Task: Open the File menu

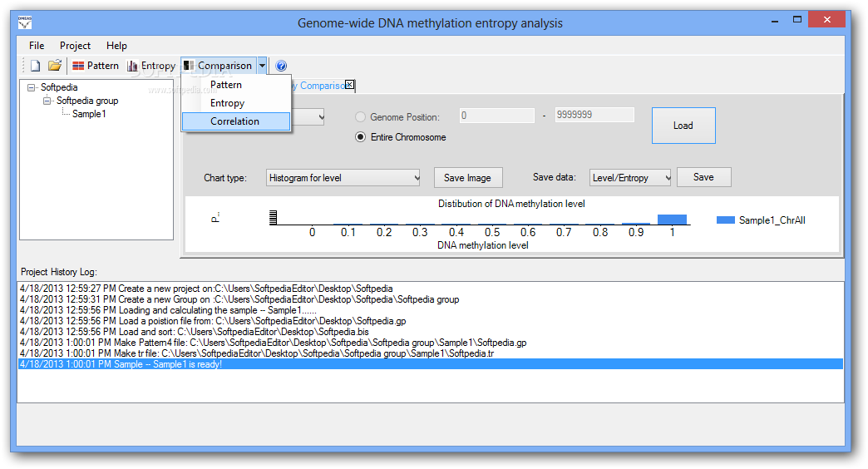Action: tap(37, 46)
